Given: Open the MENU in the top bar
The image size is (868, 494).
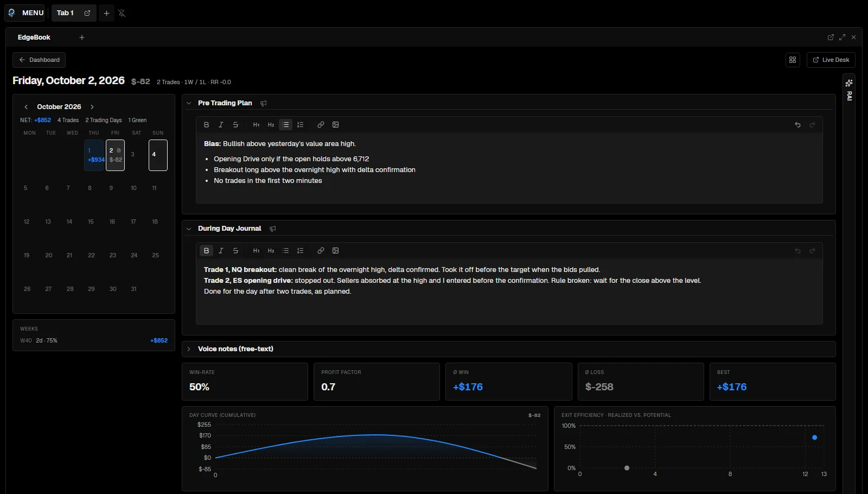Looking at the screenshot, I should 25,13.
